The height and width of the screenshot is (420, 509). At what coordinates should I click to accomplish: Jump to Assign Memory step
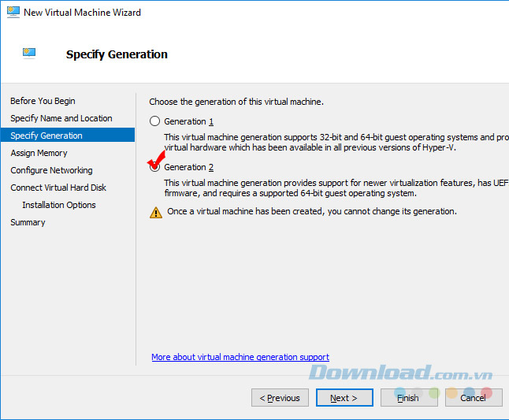coord(39,153)
